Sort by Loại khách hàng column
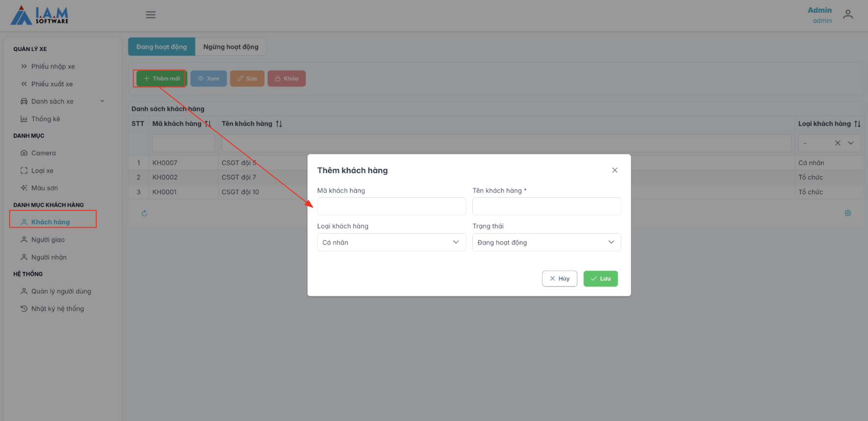Viewport: 868px width, 421px height. click(x=857, y=124)
